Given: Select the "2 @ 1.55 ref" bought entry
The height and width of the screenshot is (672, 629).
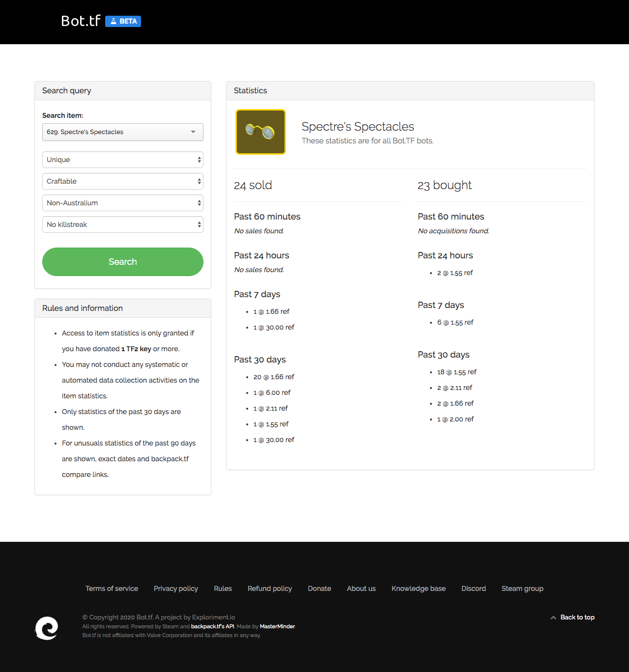Looking at the screenshot, I should [455, 273].
